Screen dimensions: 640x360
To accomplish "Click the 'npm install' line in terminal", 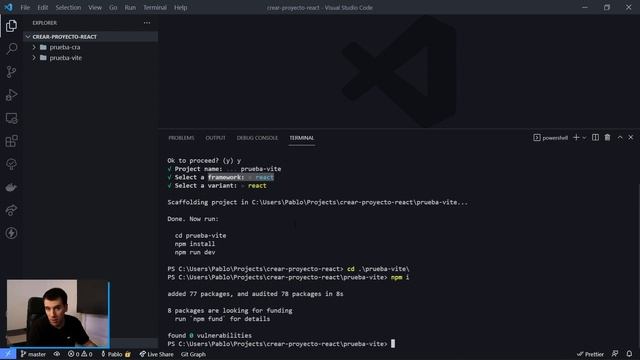I will coord(195,244).
